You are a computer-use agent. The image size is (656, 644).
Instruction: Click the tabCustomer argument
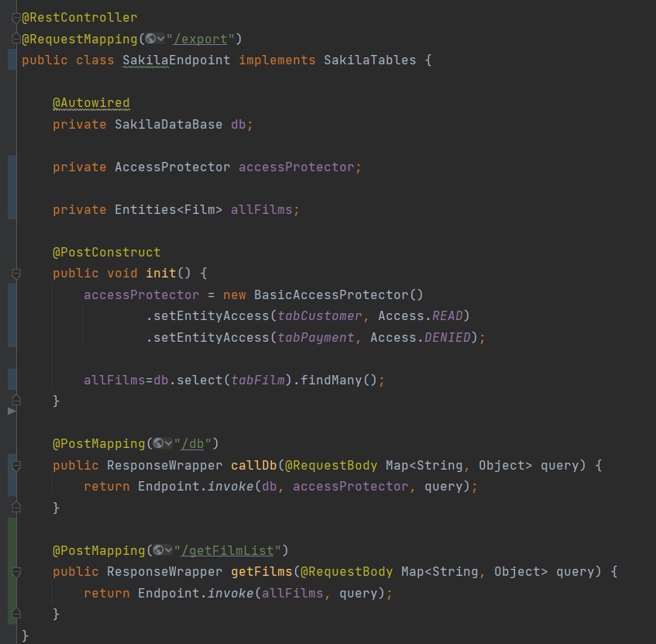[x=320, y=315]
